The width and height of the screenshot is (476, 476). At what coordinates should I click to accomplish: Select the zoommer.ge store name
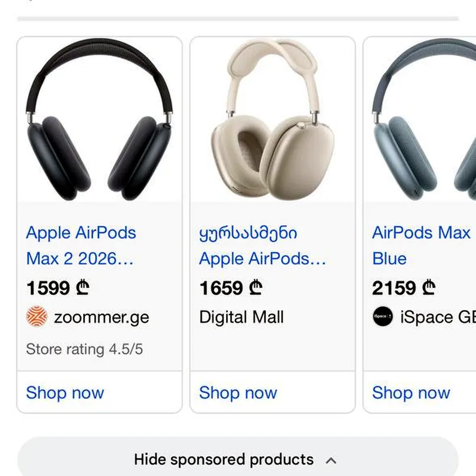click(102, 317)
